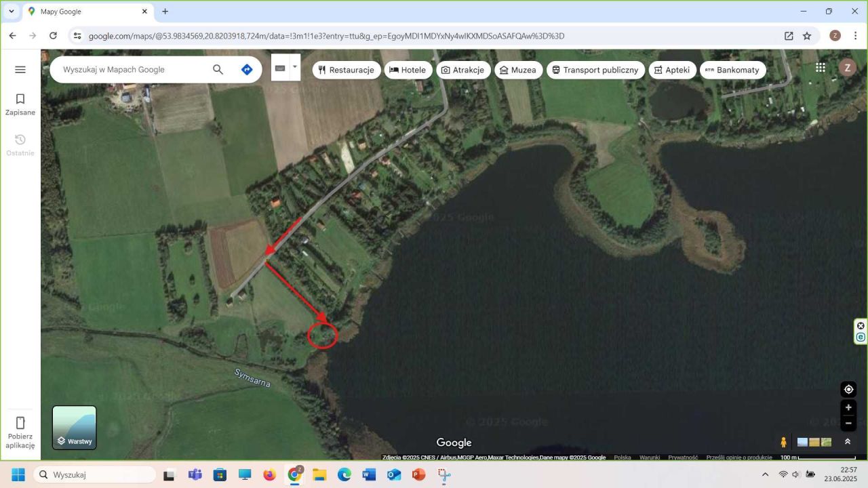Image resolution: width=868 pixels, height=488 pixels.
Task: Click the open in app icon
Action: tap(789, 36)
